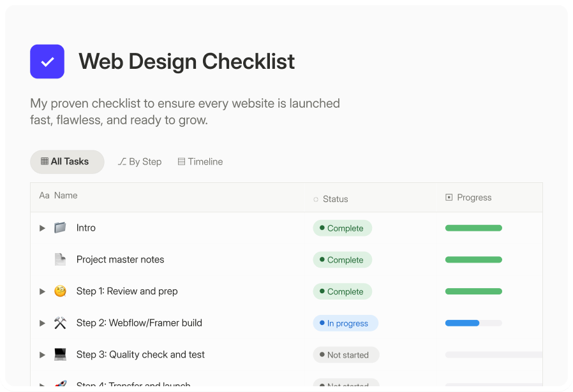Image resolution: width=573 pixels, height=392 pixels.
Task: Click the Status column circle icon
Action: pos(316,200)
